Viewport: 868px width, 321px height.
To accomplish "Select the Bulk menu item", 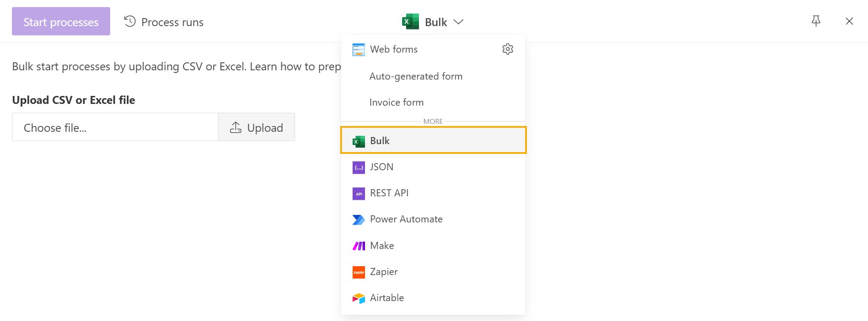I will tap(433, 140).
